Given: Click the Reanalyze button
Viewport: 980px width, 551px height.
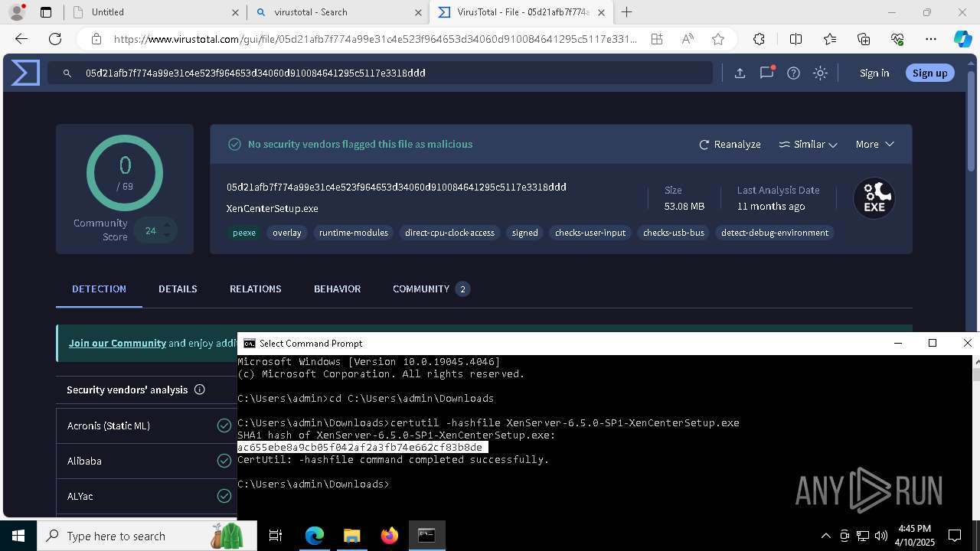Looking at the screenshot, I should [x=730, y=144].
